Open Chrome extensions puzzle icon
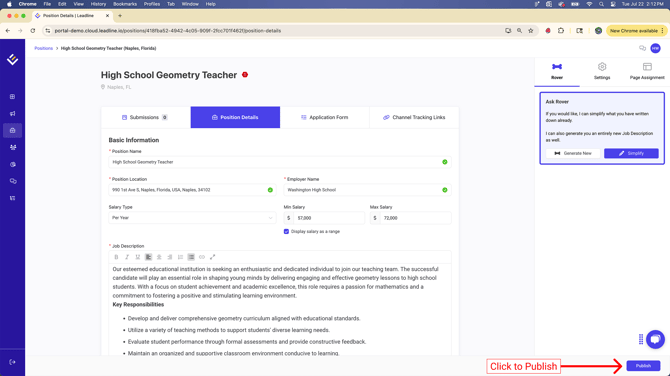Viewport: 670px width, 376px height. (561, 31)
